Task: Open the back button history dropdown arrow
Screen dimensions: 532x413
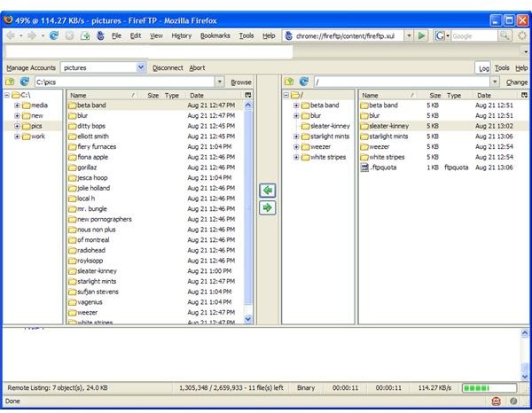Action: [21, 35]
